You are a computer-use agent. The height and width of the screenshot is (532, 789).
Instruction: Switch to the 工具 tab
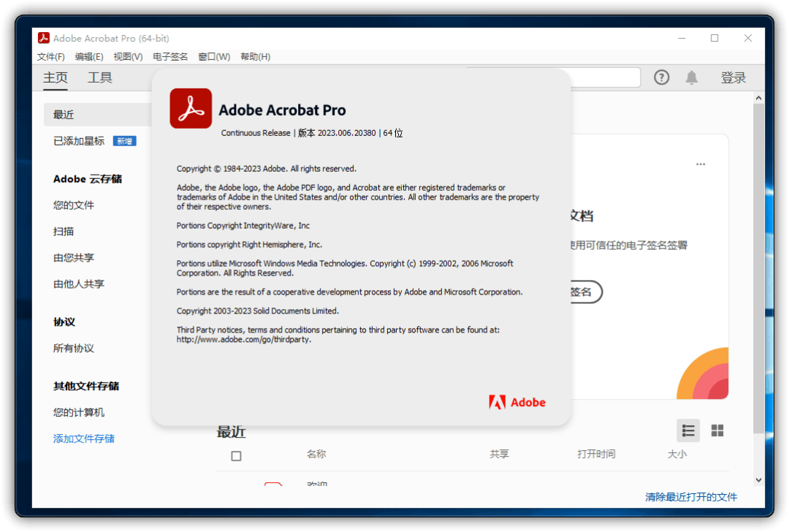[x=99, y=77]
